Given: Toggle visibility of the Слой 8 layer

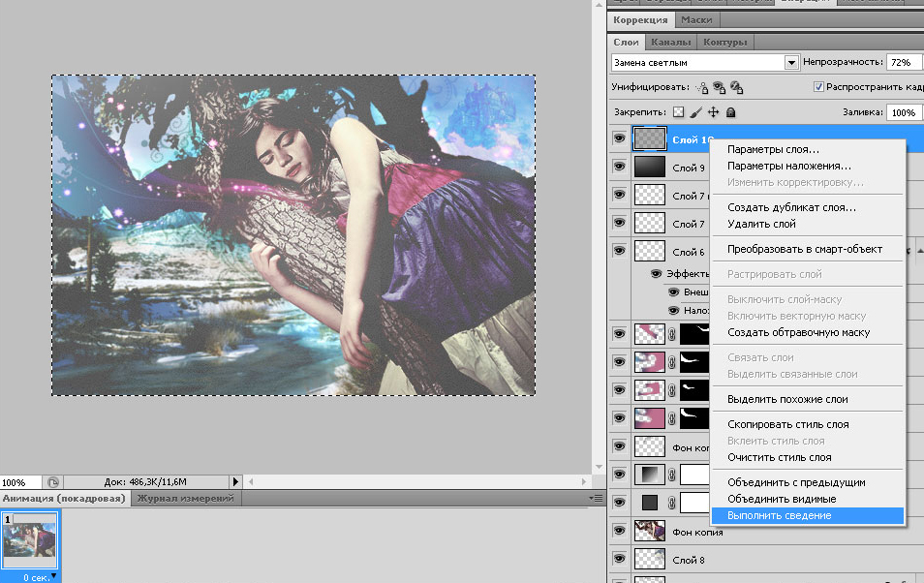Looking at the screenshot, I should click(619, 559).
